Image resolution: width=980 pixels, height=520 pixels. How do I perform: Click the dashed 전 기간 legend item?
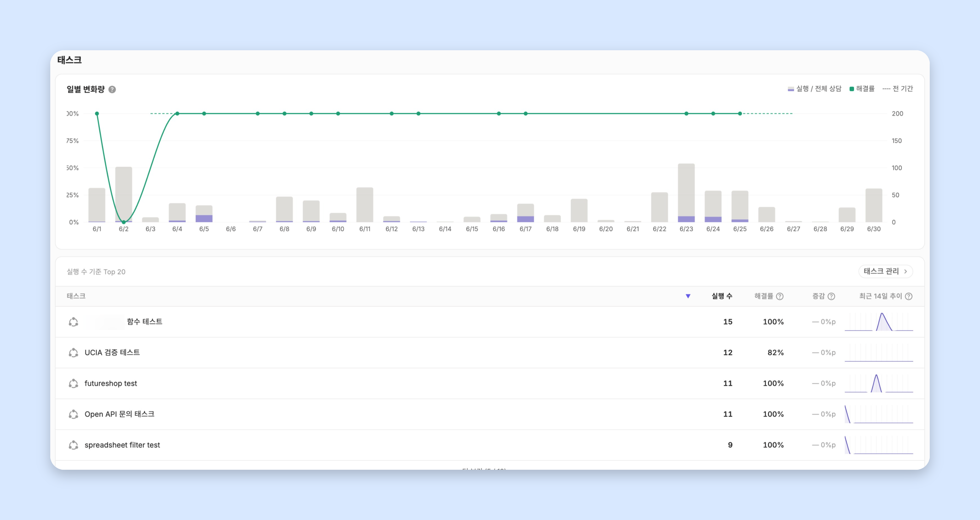(x=897, y=89)
